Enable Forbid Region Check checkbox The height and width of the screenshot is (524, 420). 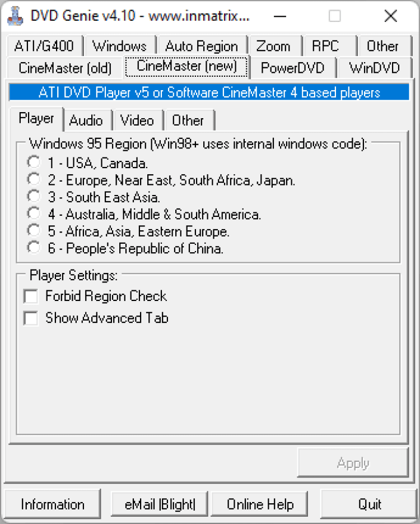[95, 296]
